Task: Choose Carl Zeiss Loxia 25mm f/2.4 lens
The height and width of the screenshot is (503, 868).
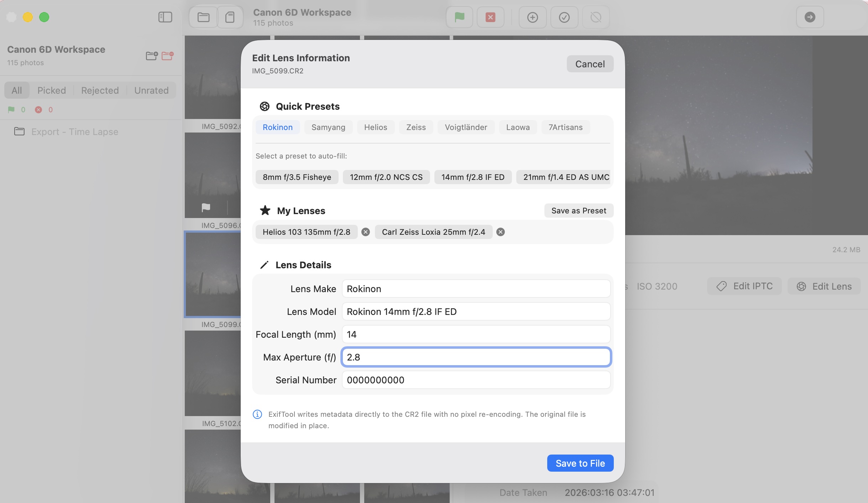Action: 433,232
